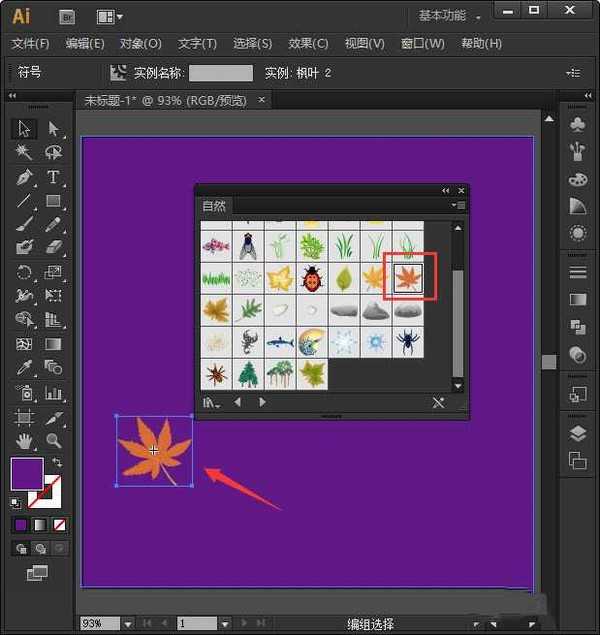Screen dimensions: 600x635
Task: Load next symbol library arrow
Action: point(262,402)
